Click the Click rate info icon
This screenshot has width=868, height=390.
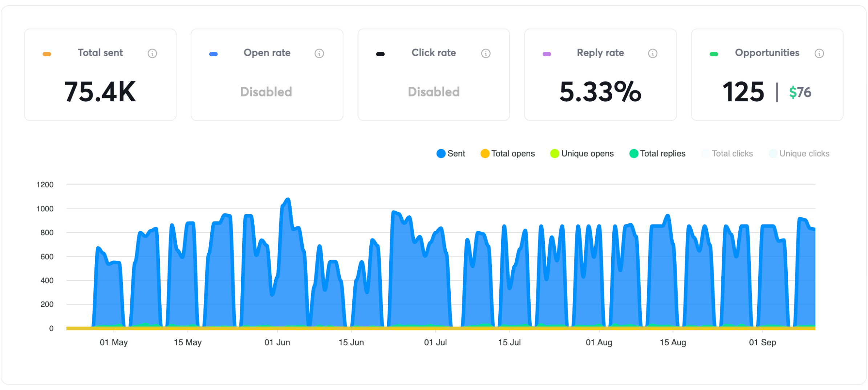[x=486, y=53]
